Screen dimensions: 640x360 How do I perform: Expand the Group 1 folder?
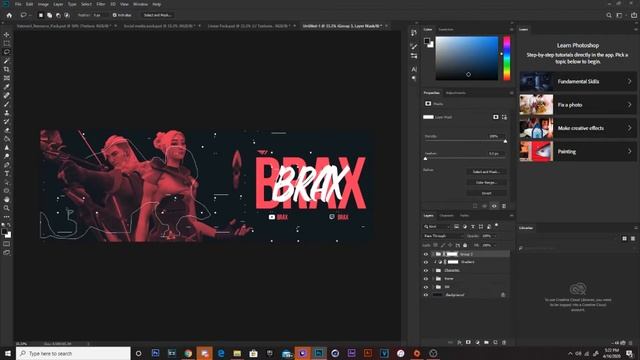tap(433, 254)
